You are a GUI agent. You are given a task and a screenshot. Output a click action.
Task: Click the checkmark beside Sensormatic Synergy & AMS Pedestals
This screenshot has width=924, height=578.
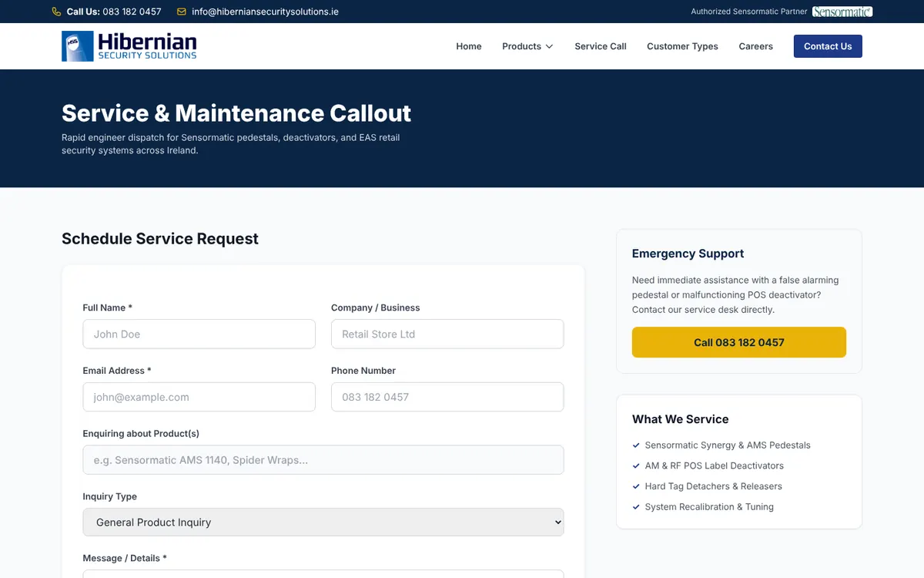(x=636, y=445)
